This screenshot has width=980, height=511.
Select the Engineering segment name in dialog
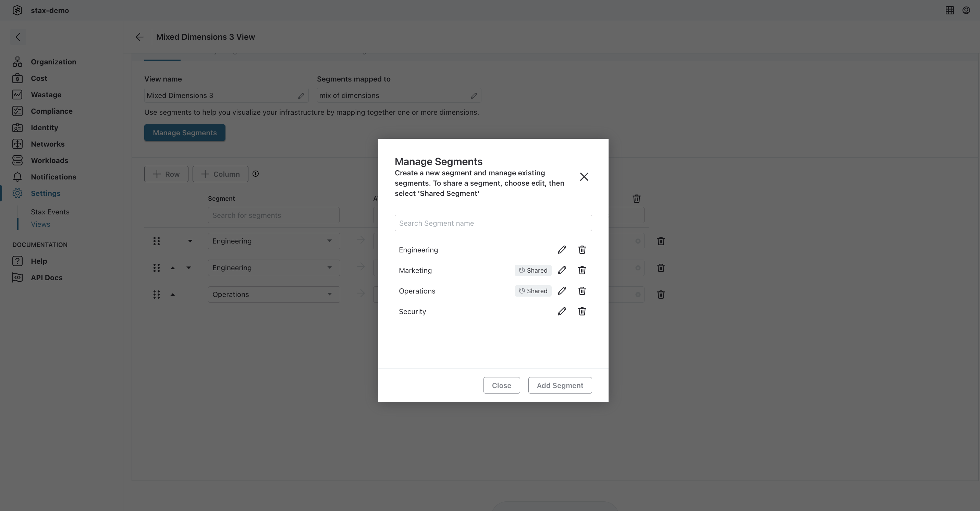tap(418, 250)
